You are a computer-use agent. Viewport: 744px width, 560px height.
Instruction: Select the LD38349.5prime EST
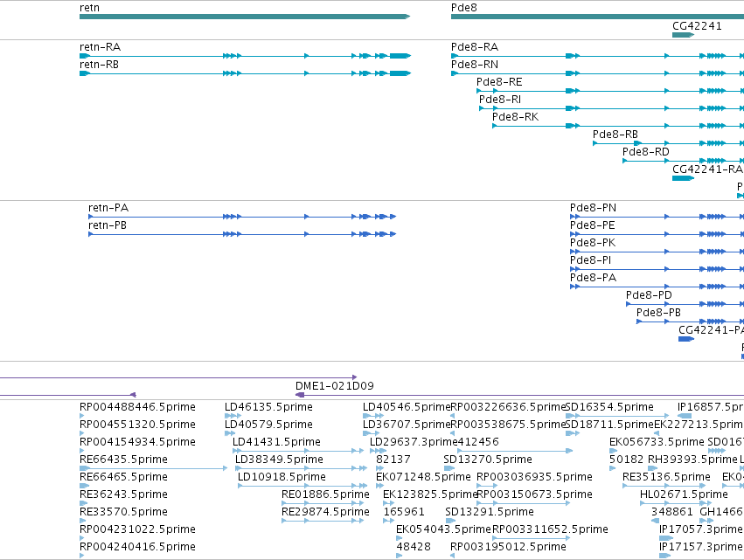[302, 468]
